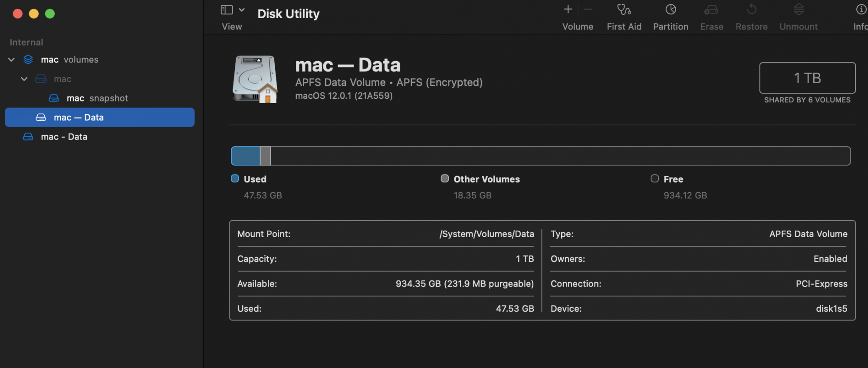
Task: Click the Free legend swatch
Action: [x=655, y=179]
